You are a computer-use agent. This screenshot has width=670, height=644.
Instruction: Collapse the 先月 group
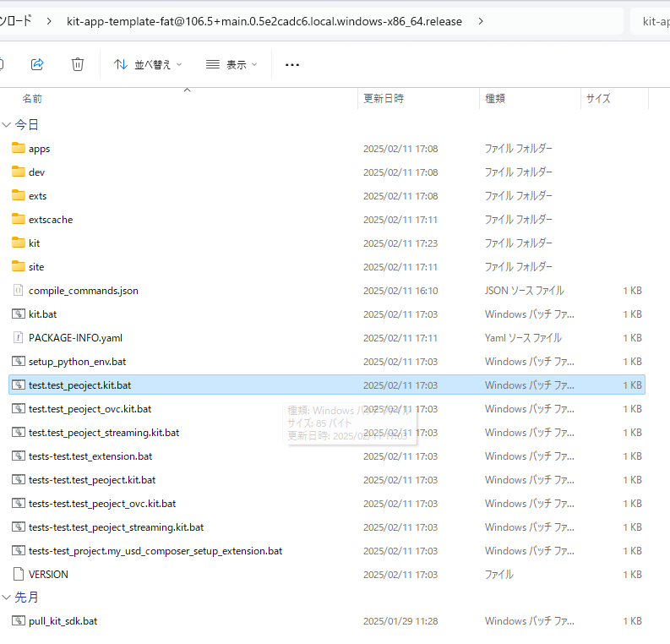click(x=7, y=598)
